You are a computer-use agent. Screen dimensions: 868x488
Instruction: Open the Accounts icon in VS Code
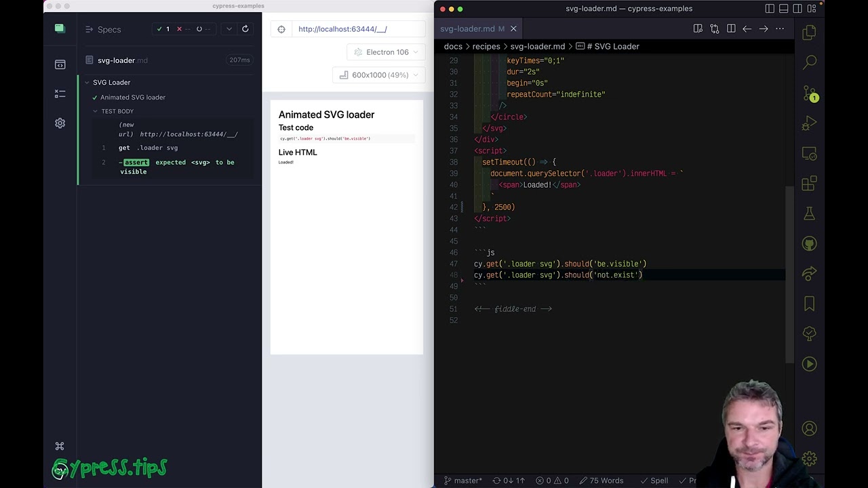[x=809, y=428]
